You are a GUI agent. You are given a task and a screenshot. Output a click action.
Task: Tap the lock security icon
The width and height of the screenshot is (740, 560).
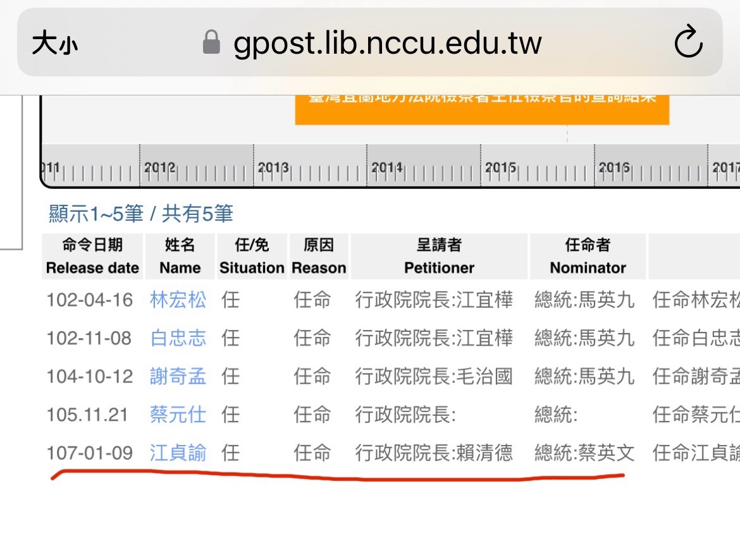point(211,44)
